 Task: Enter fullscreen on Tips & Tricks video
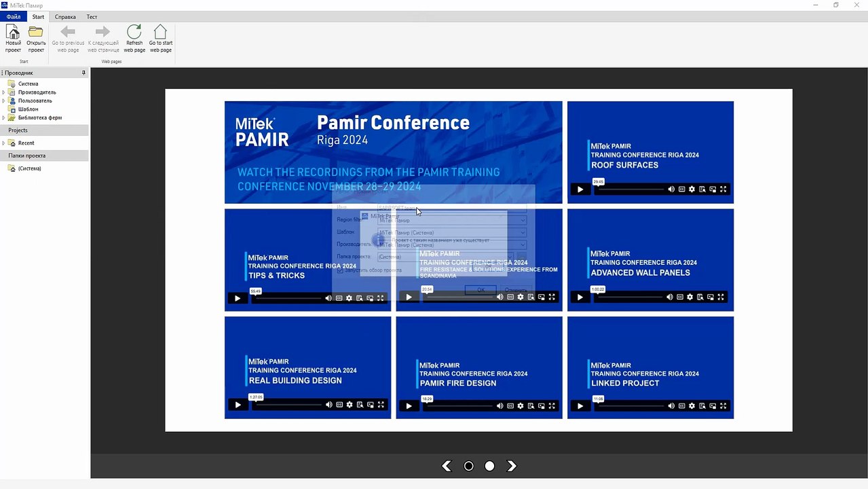click(380, 298)
